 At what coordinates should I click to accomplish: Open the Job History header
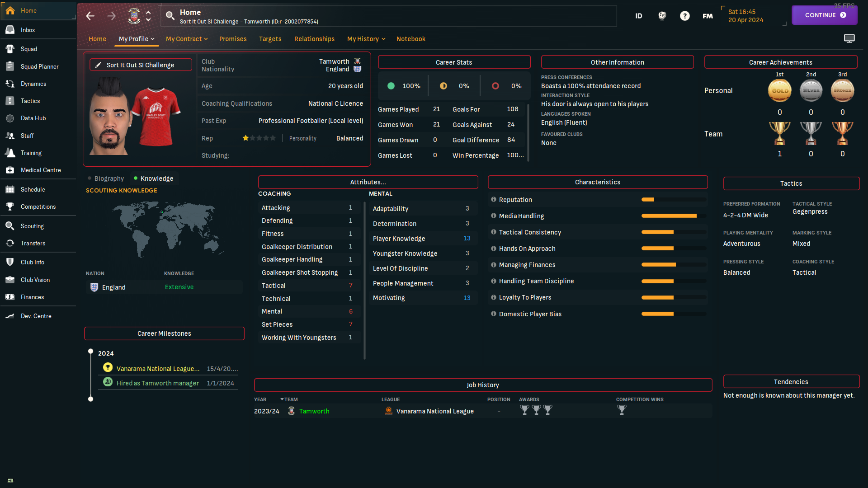(x=483, y=385)
